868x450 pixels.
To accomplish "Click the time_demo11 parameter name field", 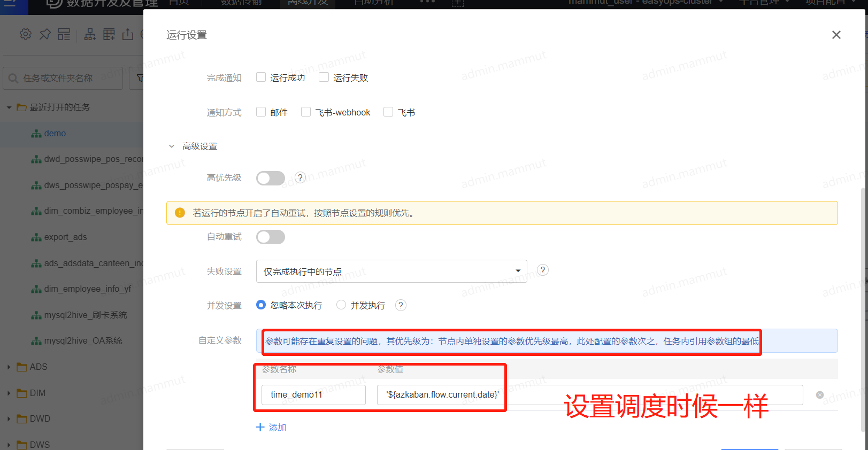I will click(313, 395).
